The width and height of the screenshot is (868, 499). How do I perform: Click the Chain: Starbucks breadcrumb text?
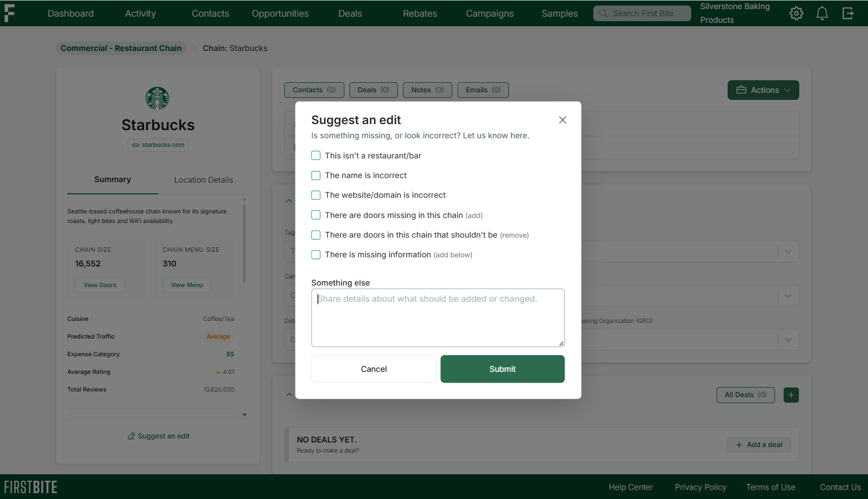coord(235,48)
